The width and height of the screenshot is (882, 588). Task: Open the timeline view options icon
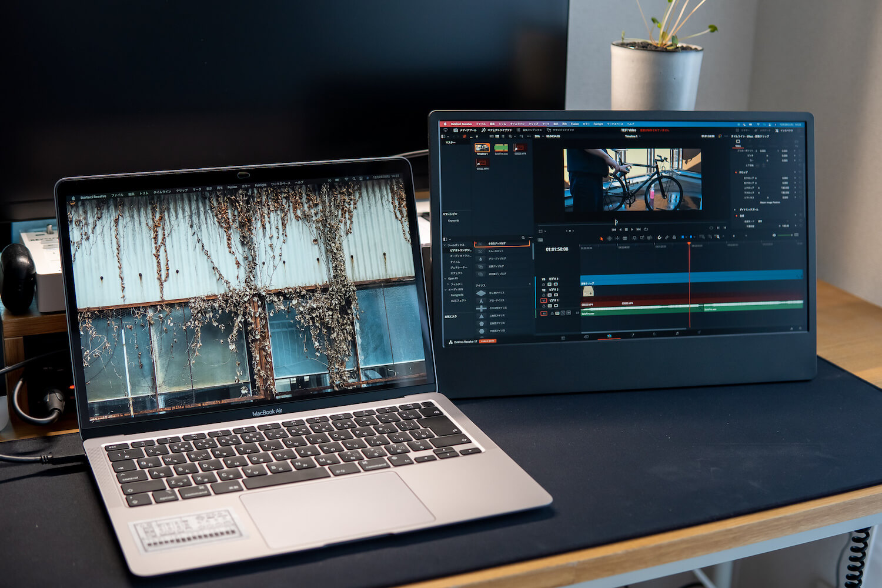click(540, 240)
